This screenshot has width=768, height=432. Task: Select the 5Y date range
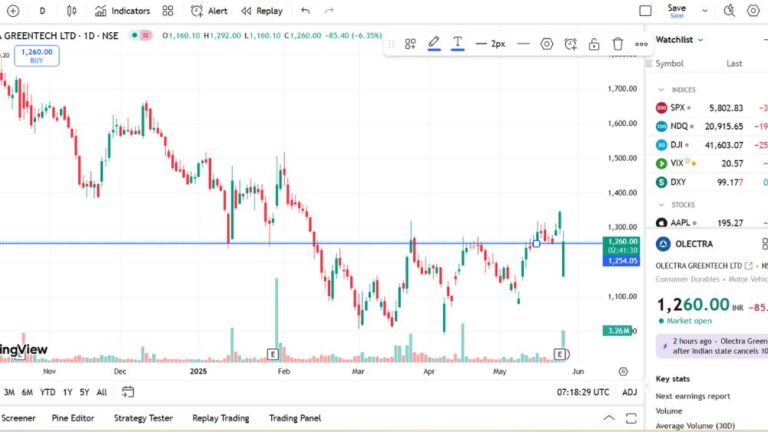point(85,392)
